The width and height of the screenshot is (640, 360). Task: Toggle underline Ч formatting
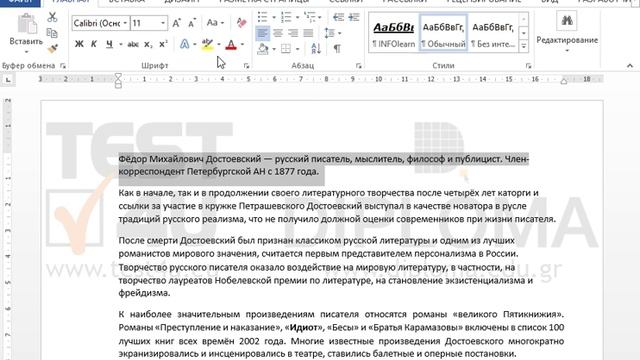[x=109, y=44]
